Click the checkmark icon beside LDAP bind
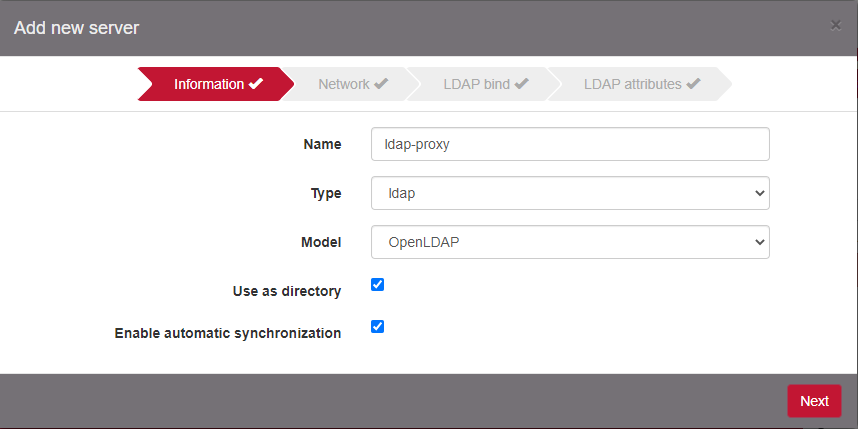 point(522,84)
